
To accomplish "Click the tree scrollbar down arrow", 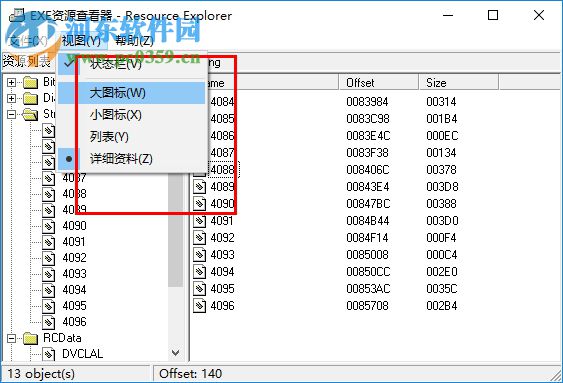I will click(176, 353).
